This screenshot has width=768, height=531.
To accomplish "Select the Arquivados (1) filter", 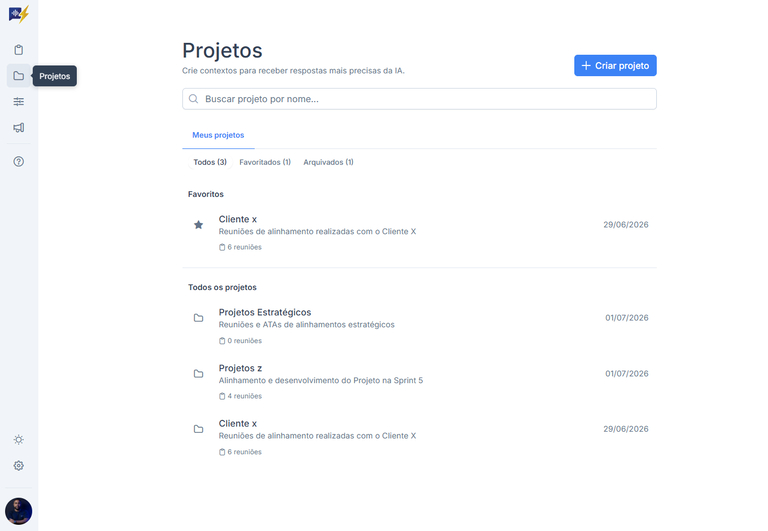I will [328, 162].
